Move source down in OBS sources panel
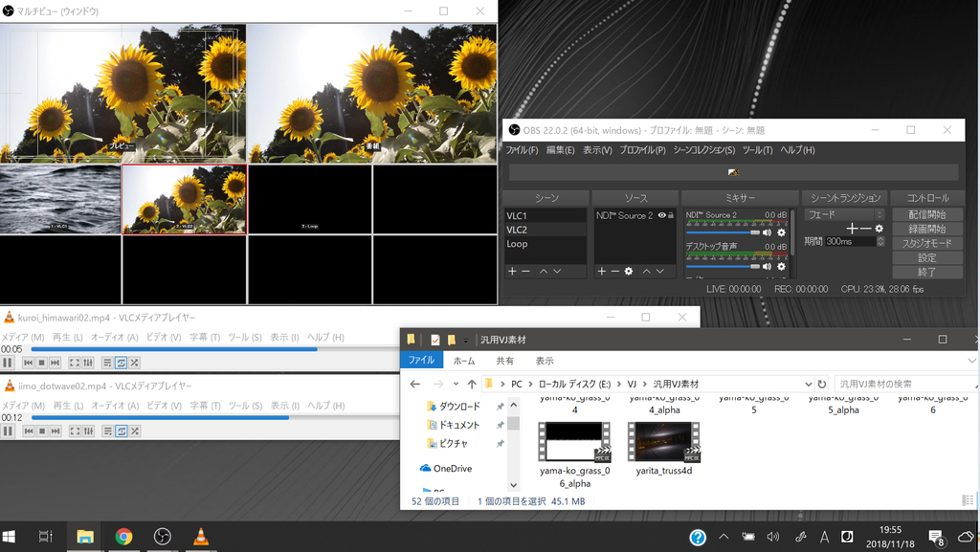 tap(660, 271)
